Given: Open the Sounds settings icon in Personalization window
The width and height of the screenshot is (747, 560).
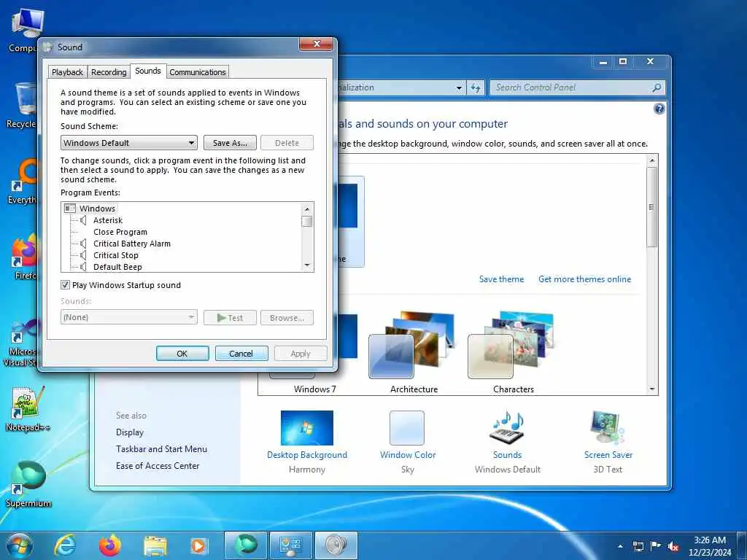Looking at the screenshot, I should click(x=508, y=427).
